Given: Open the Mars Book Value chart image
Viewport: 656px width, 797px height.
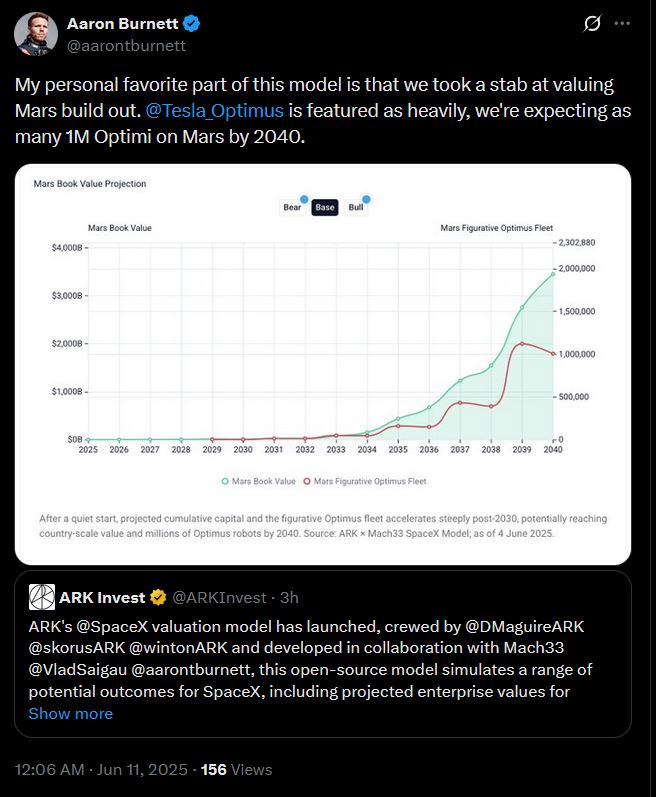Looking at the screenshot, I should (x=323, y=364).
